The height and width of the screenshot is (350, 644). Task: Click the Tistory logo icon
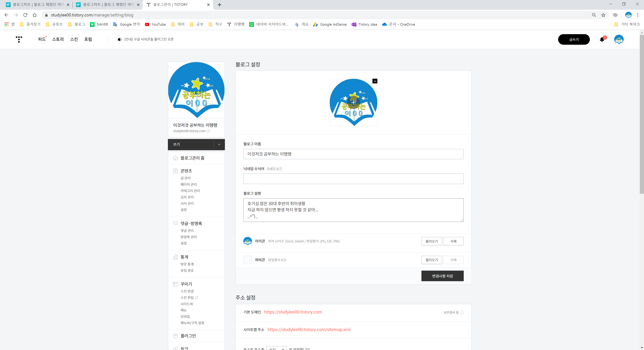19,39
